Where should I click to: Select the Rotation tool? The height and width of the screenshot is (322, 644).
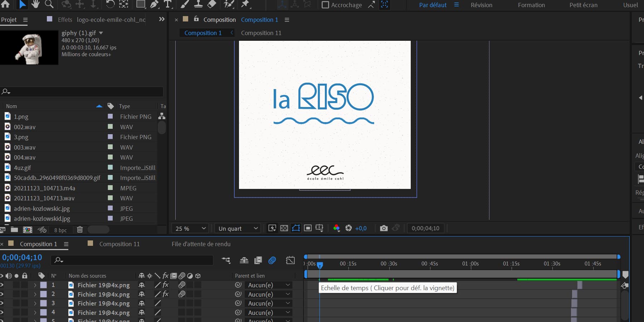click(110, 4)
